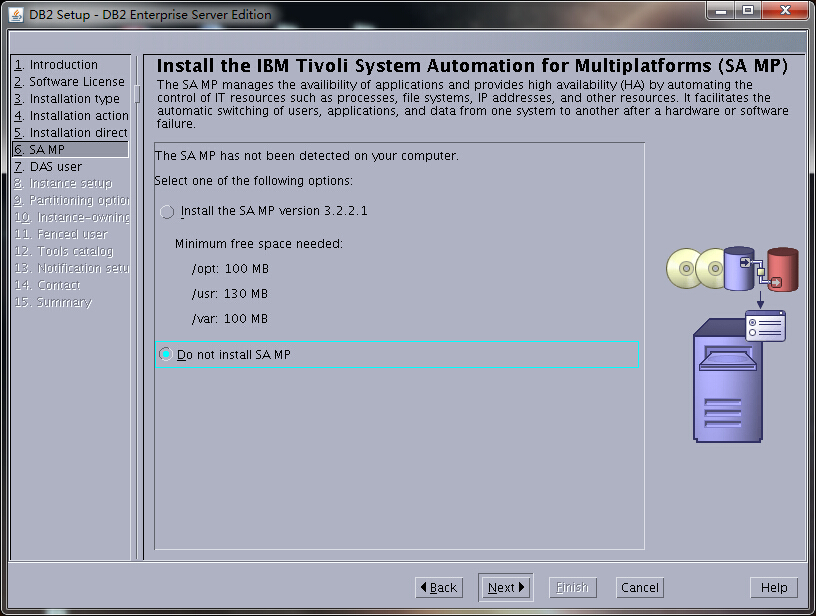Viewport: 816px width, 616px height.
Task: Click the disabled Finish button
Action: (572, 587)
